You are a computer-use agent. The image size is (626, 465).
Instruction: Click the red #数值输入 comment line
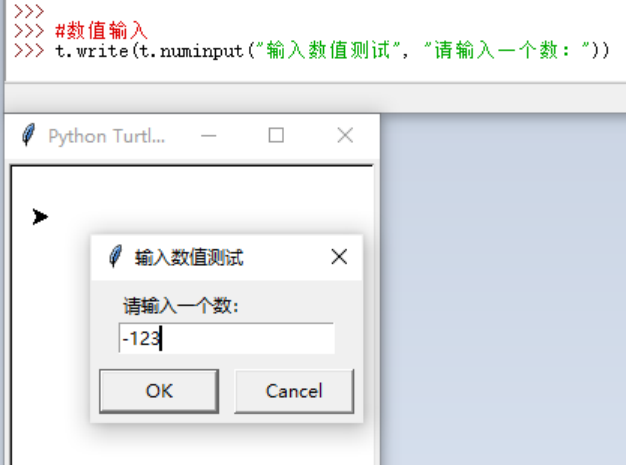(101, 31)
